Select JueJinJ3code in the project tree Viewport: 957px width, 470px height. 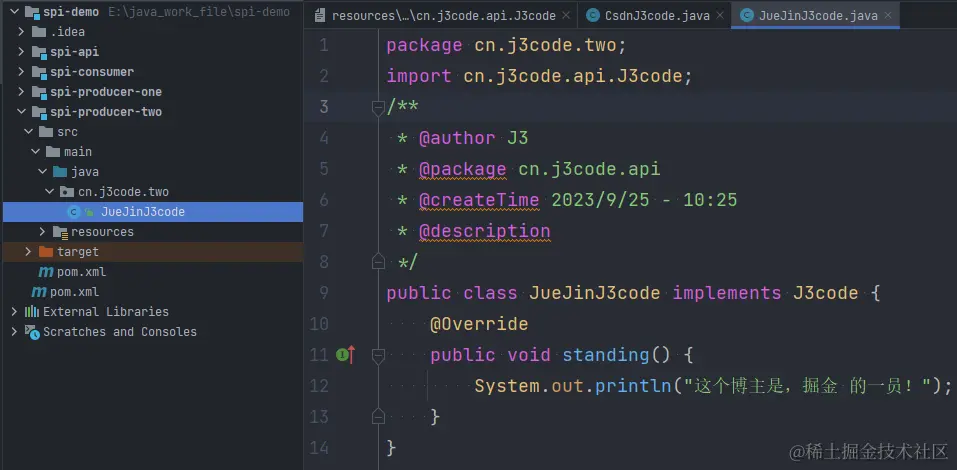[153, 212]
